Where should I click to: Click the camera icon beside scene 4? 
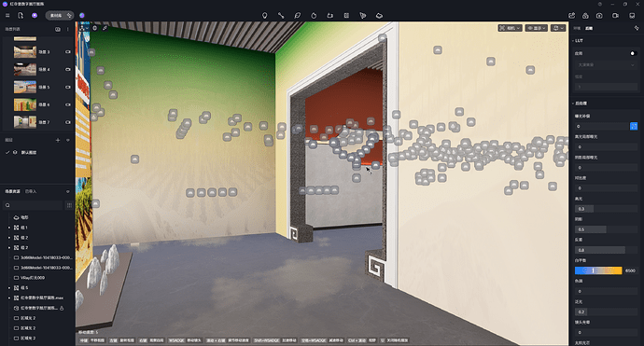(68, 69)
